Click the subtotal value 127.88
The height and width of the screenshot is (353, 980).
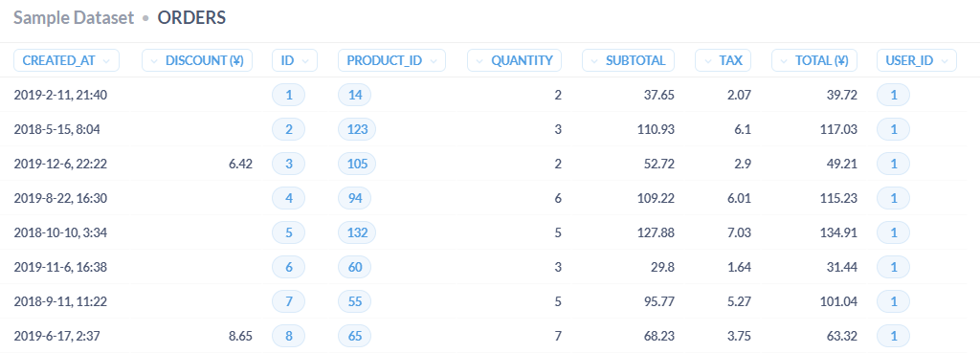tap(657, 232)
